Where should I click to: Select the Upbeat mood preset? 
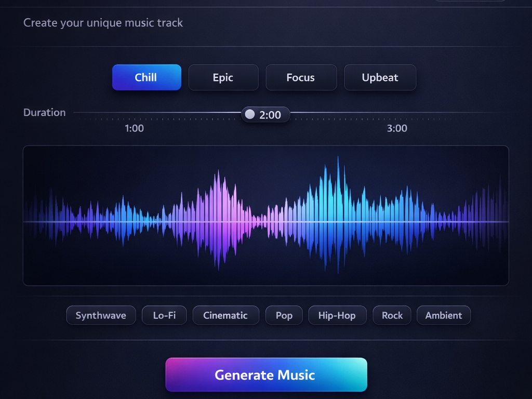380,77
